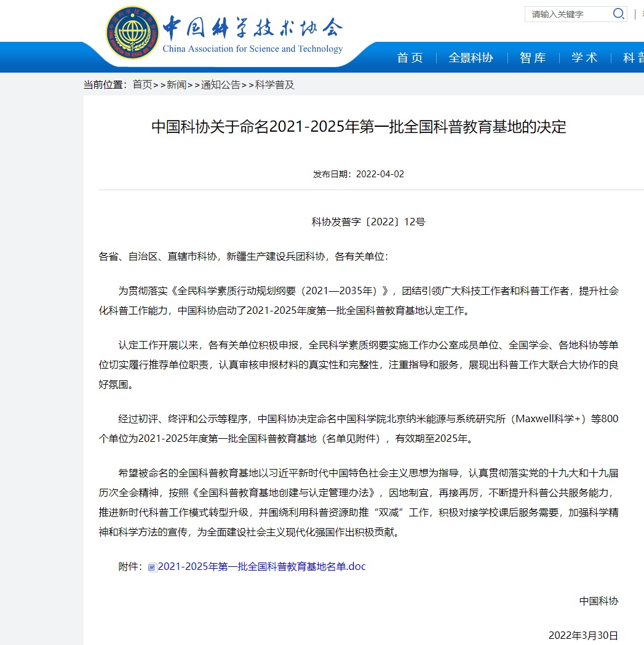This screenshot has width=644, height=645.
Task: Open the 全景科协 navigation menu item
Action: [471, 58]
